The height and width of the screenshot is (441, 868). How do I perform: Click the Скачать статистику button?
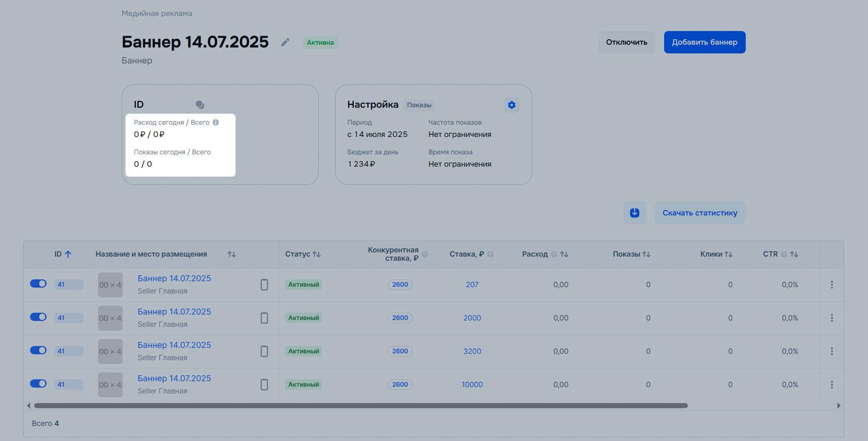699,213
